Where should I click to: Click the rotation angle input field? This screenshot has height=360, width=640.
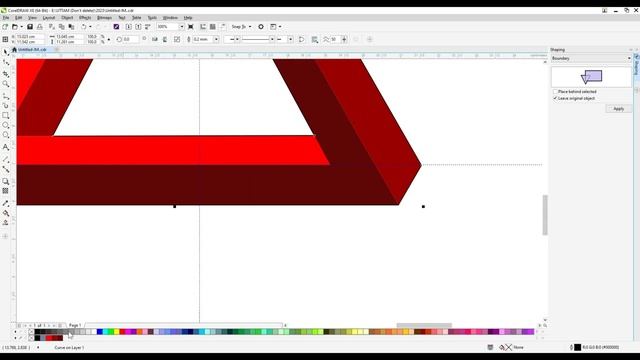coord(131,39)
